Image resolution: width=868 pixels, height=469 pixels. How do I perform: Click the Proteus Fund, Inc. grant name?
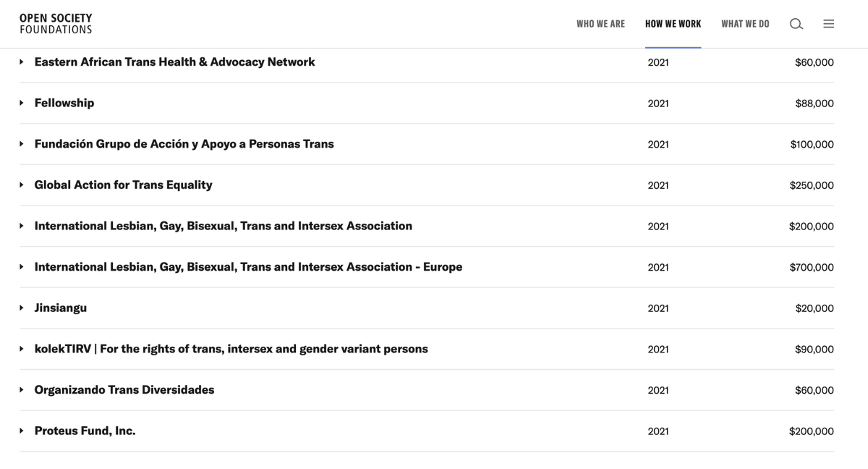click(85, 431)
